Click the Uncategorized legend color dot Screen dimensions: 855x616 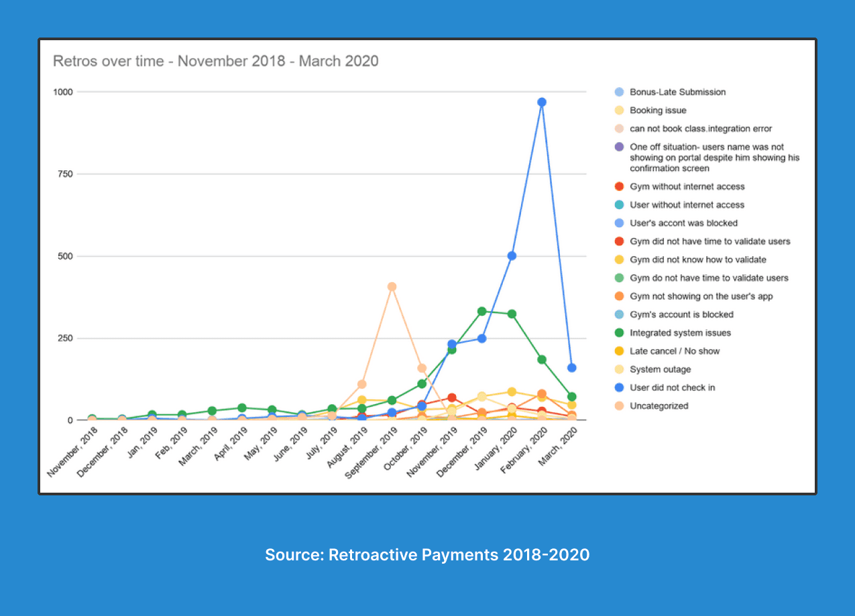[x=619, y=406]
